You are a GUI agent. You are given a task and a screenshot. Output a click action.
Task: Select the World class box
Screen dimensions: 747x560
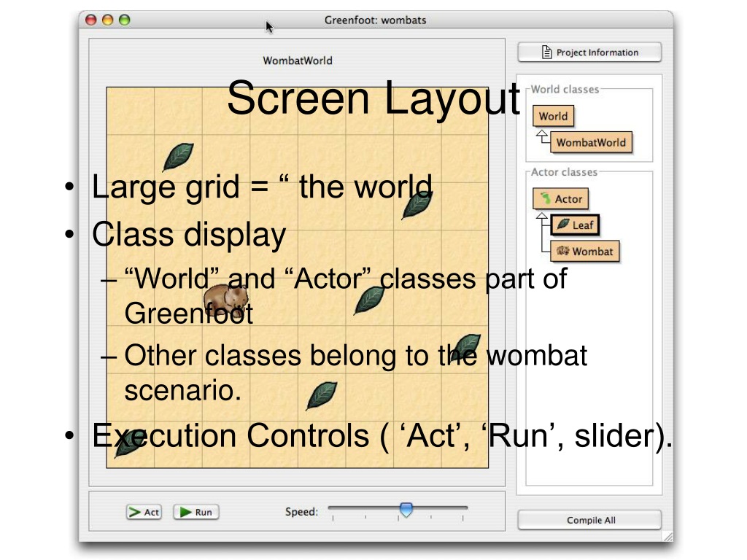(x=553, y=116)
